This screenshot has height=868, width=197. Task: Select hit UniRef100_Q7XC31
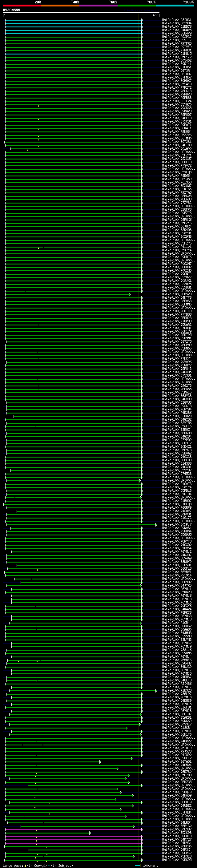point(177,121)
